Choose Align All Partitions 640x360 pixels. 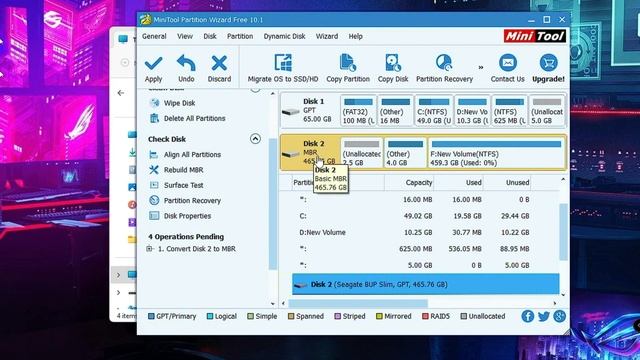192,155
